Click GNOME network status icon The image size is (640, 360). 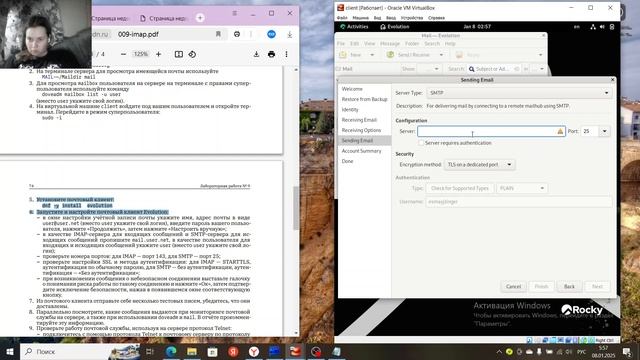tap(593, 27)
